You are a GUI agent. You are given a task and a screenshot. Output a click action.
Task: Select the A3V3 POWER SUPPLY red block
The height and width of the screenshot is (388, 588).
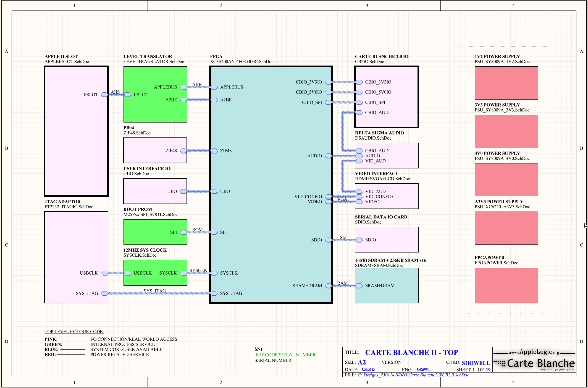(506, 228)
